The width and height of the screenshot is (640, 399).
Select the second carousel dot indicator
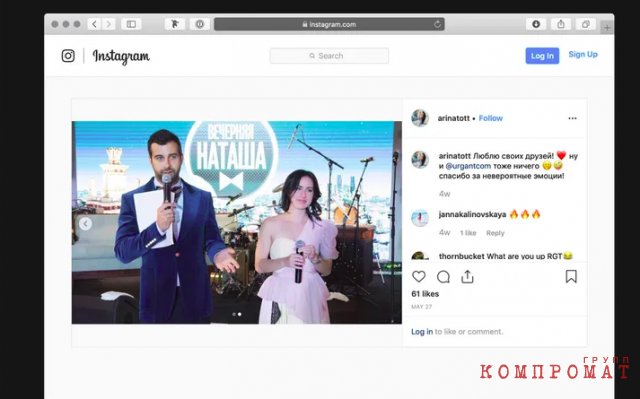[240, 314]
